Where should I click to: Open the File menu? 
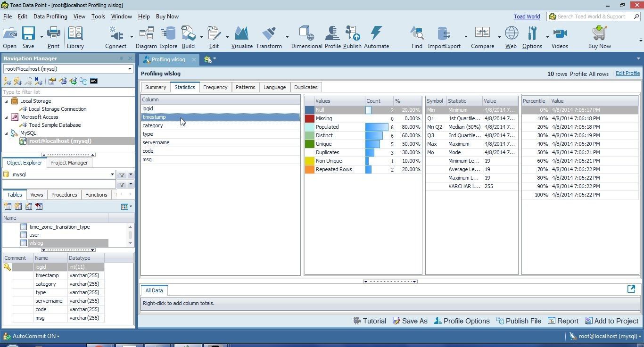8,17
